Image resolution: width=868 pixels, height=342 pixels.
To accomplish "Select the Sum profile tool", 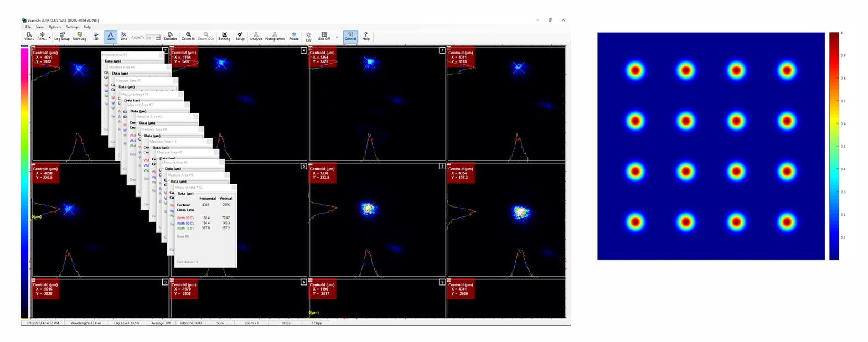I will pos(110,36).
